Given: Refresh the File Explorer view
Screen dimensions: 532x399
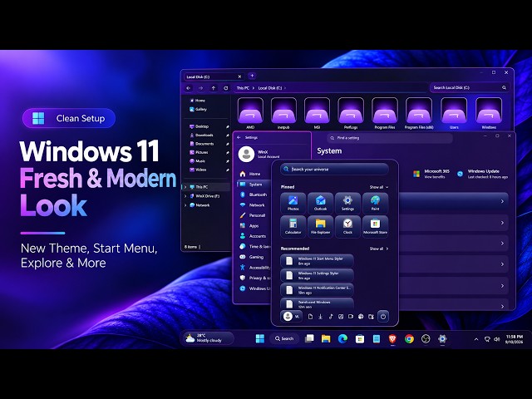Looking at the screenshot, I should point(226,88).
